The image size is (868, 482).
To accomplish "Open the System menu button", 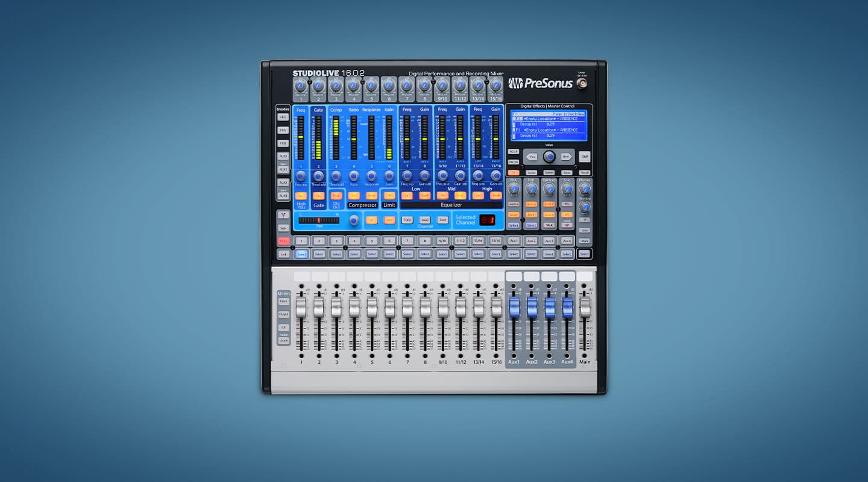I will (x=549, y=172).
